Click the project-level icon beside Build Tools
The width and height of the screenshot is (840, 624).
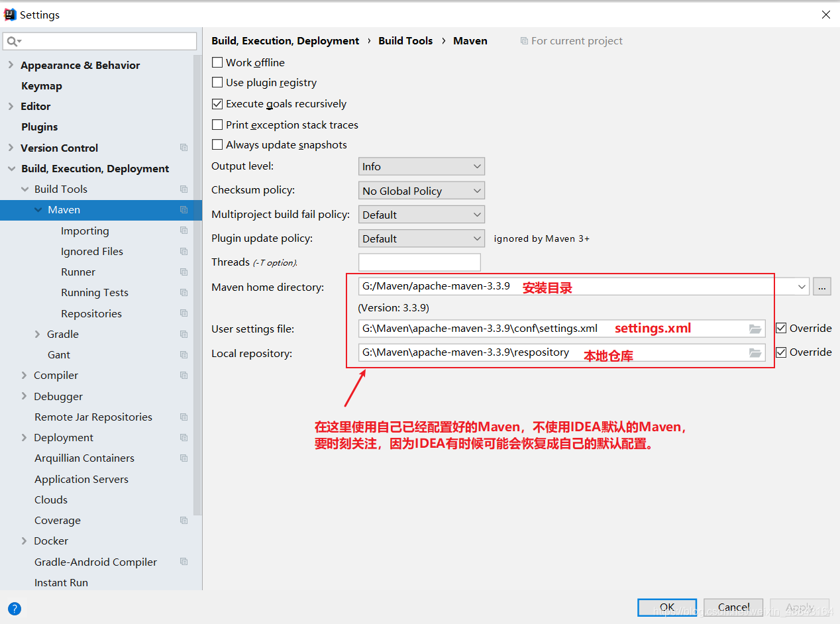pyautogui.click(x=184, y=189)
